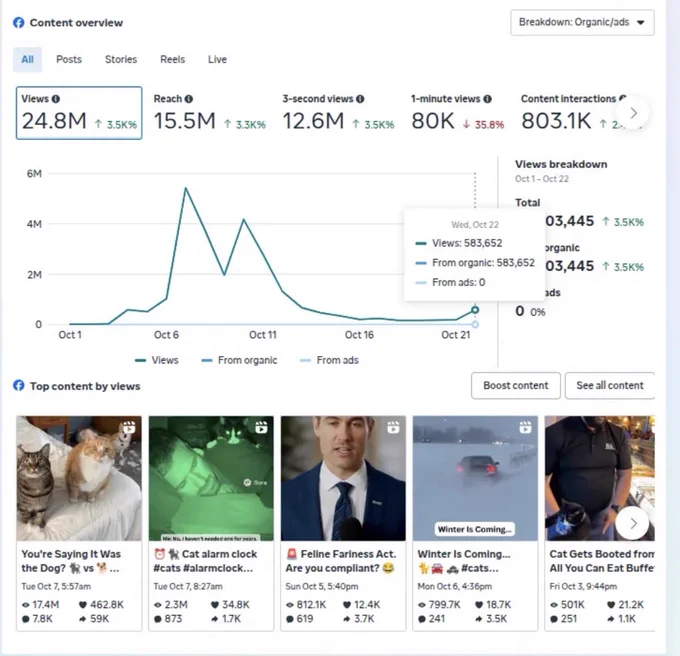Open the Cat Gets Booted from buffet thumbnail
Image resolution: width=680 pixels, height=656 pixels.
(600, 478)
